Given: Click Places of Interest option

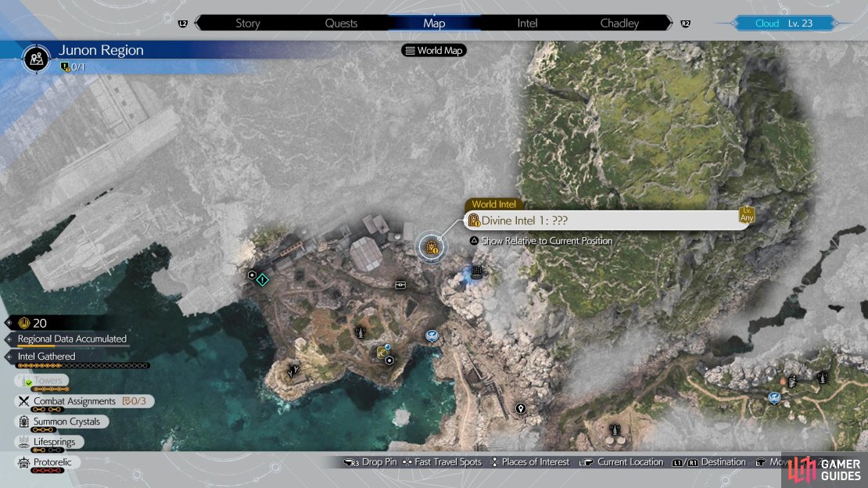Looking at the screenshot, I should [x=529, y=462].
